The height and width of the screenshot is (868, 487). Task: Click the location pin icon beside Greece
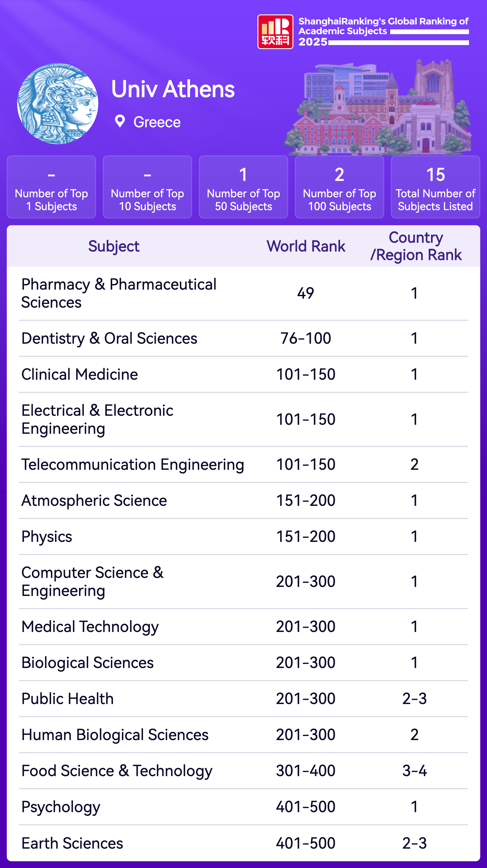(x=120, y=121)
